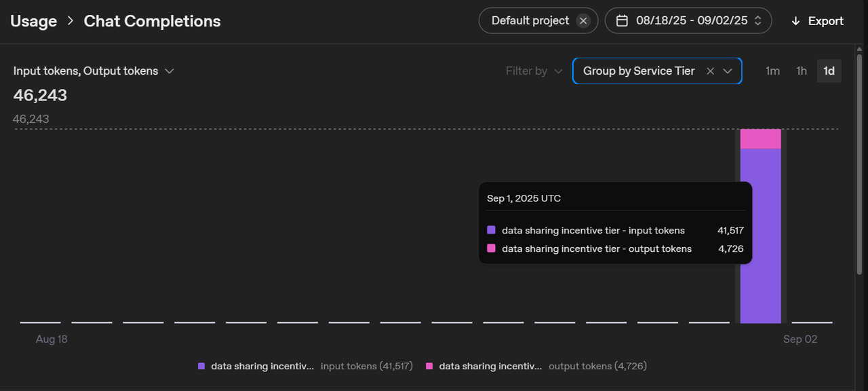Go to Usage in breadcrumb

point(34,21)
